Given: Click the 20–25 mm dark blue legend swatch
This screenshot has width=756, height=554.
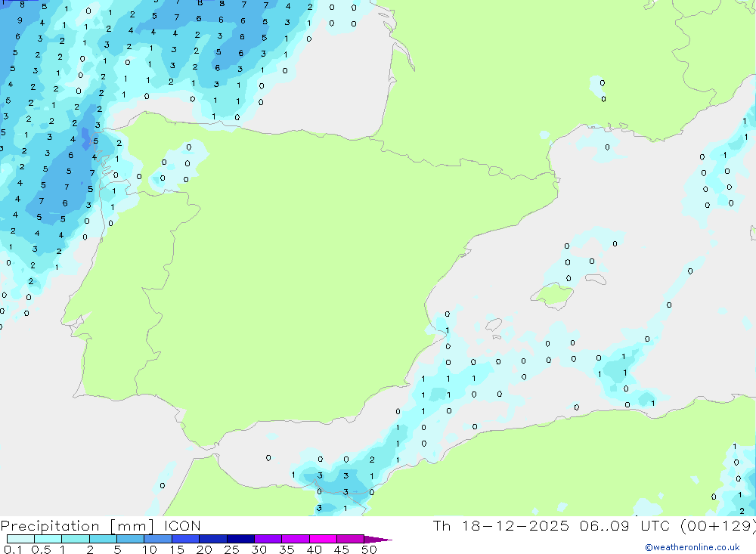Looking at the screenshot, I should pyautogui.click(x=213, y=539).
